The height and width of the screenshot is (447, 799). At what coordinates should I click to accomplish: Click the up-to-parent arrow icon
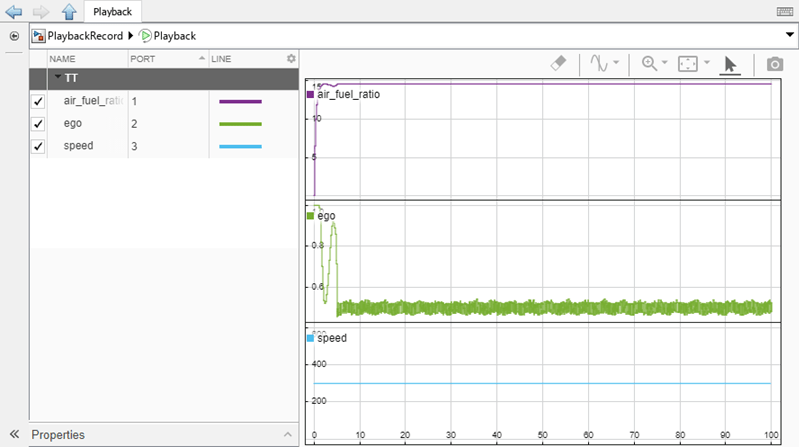(68, 12)
